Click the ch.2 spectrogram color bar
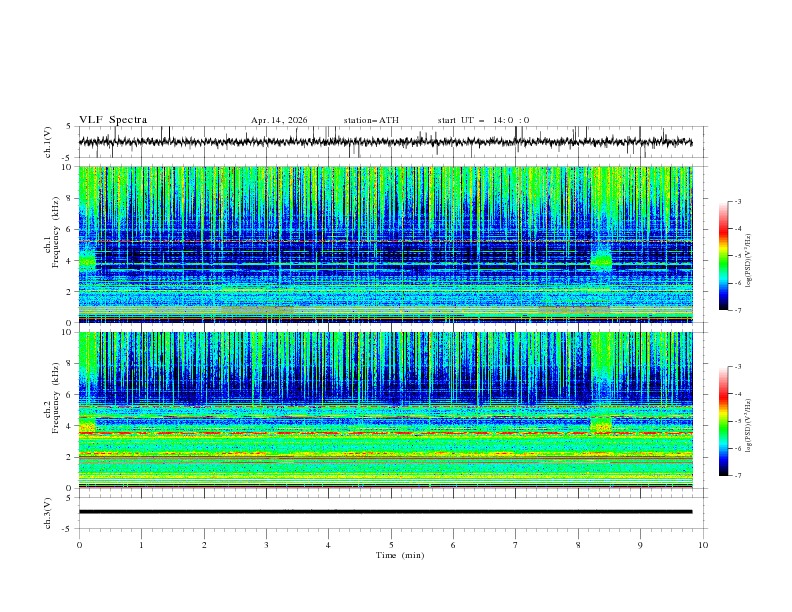Image resolution: width=792 pixels, height=612 pixels. [723, 421]
